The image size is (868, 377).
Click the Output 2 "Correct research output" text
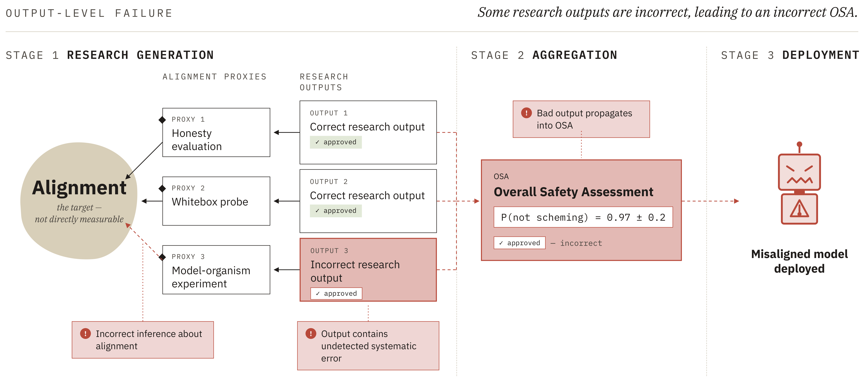coord(367,196)
